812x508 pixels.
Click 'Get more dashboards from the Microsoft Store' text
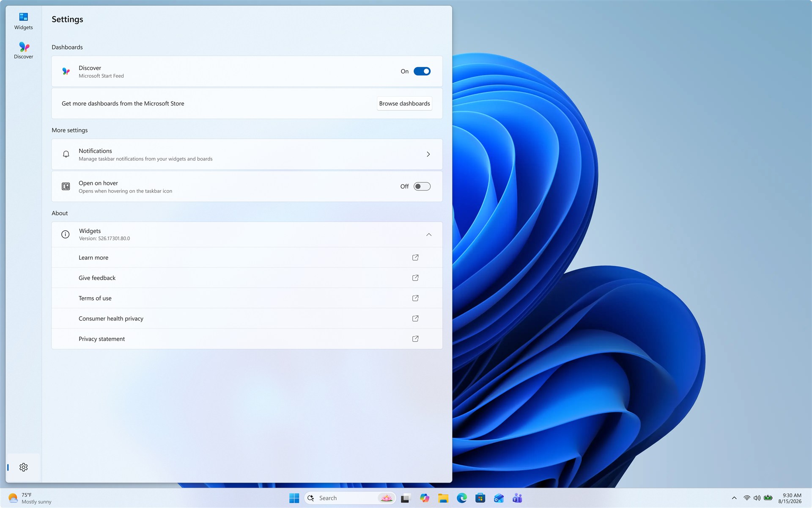[123, 104]
